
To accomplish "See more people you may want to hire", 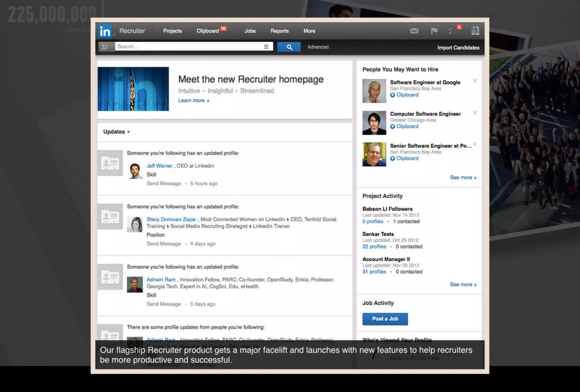I will 463,178.
